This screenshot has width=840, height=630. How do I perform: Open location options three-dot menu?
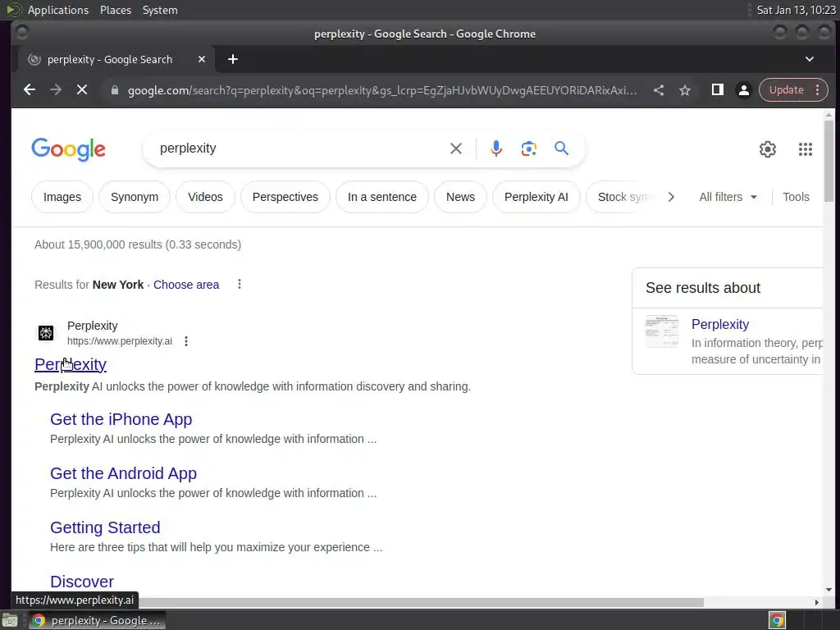(x=239, y=284)
